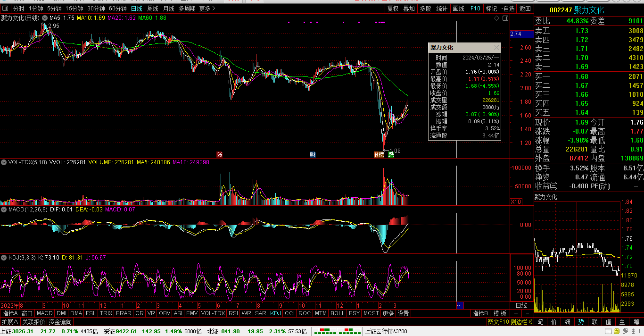Expand the 更多 indicators list at bottom
The height and width of the screenshot is (336, 644).
pyautogui.click(x=388, y=313)
